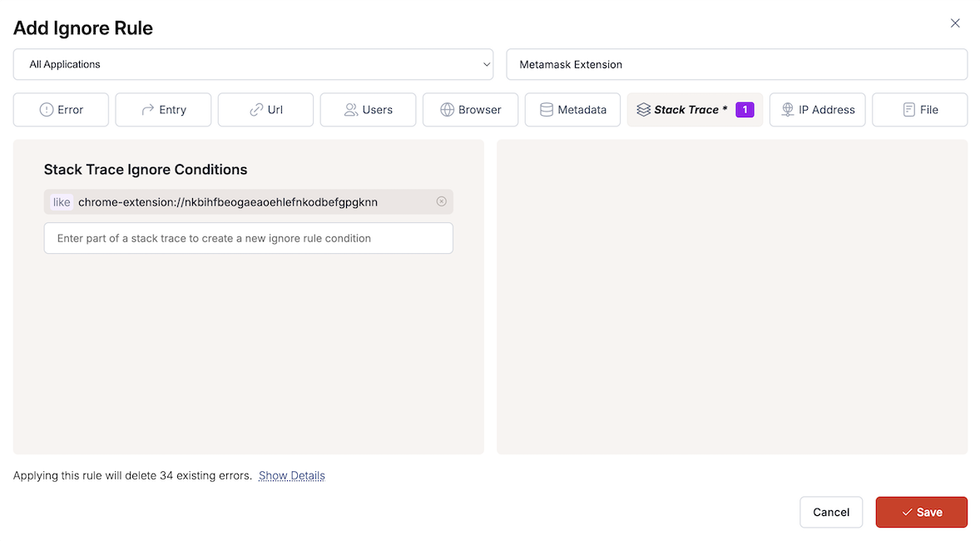Screen dimensions: 980x541
Task: Open the File tab
Action: [x=920, y=110]
